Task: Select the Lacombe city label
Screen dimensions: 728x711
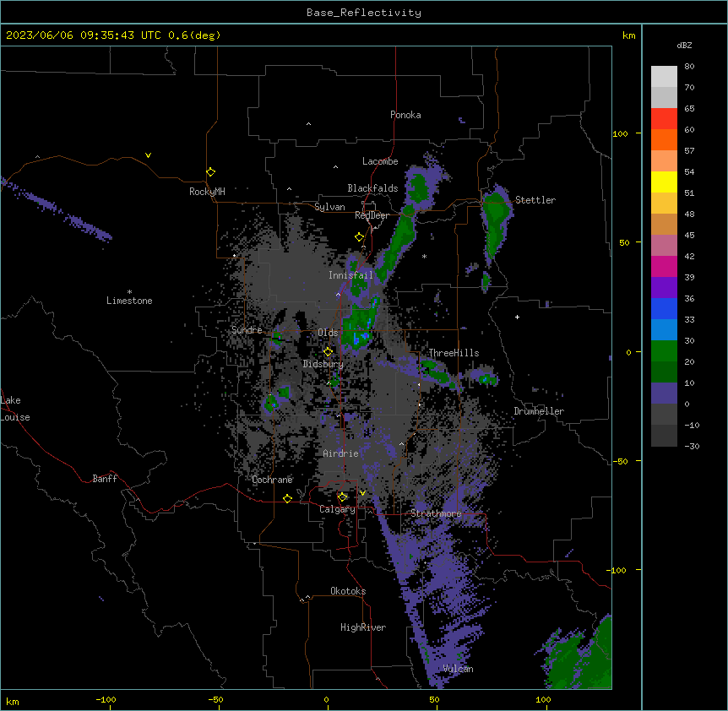Action: [380, 161]
